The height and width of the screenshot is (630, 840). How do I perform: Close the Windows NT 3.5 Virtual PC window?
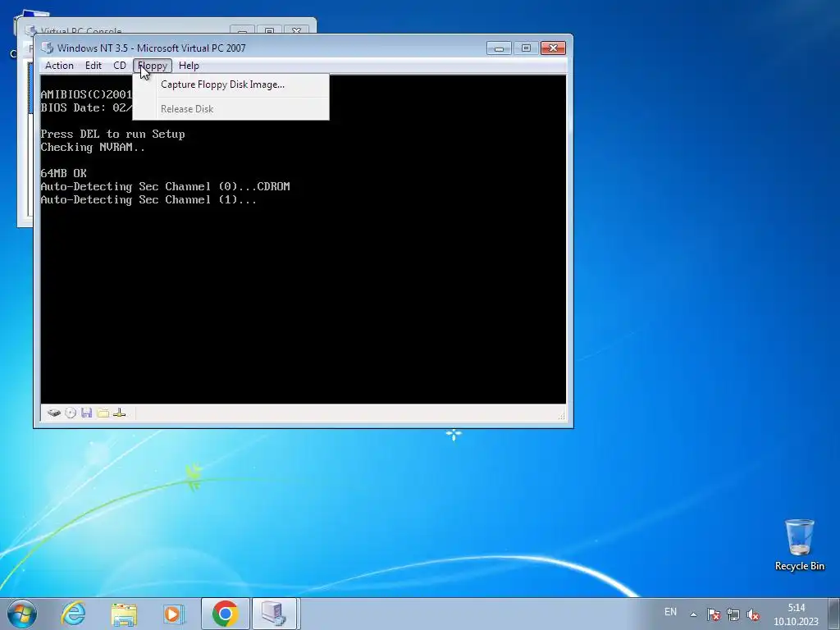tap(554, 48)
